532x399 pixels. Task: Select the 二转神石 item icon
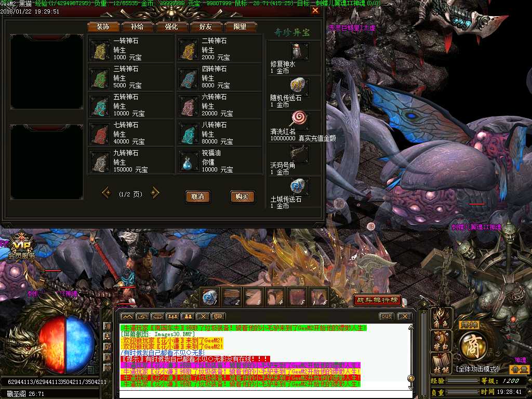[x=188, y=49]
